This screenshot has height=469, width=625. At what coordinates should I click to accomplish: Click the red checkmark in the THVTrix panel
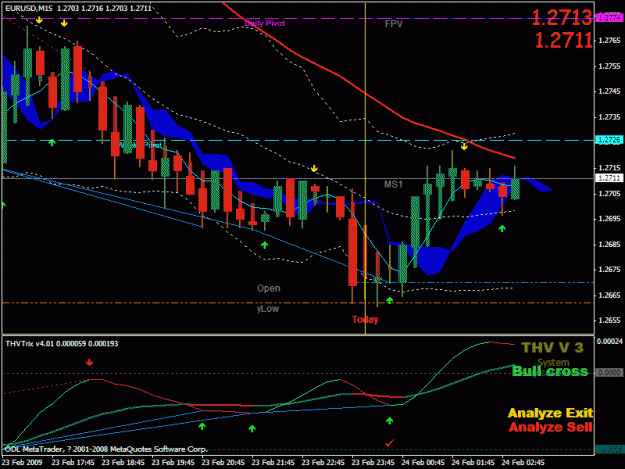click(389, 443)
